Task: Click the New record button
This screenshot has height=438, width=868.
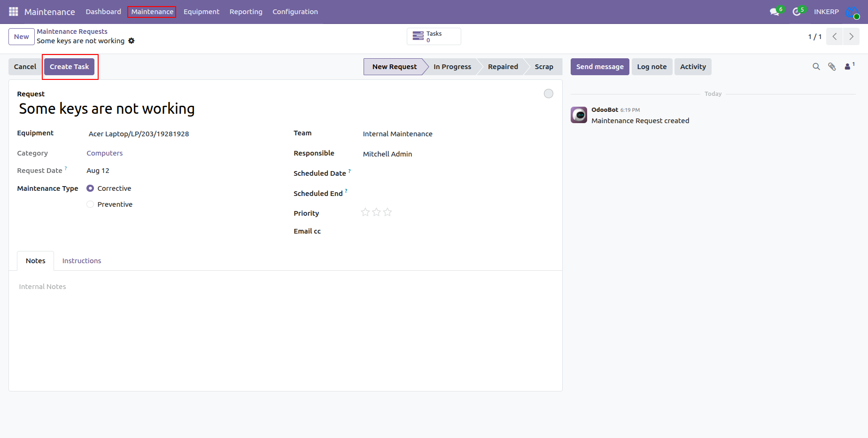Action: pos(22,37)
